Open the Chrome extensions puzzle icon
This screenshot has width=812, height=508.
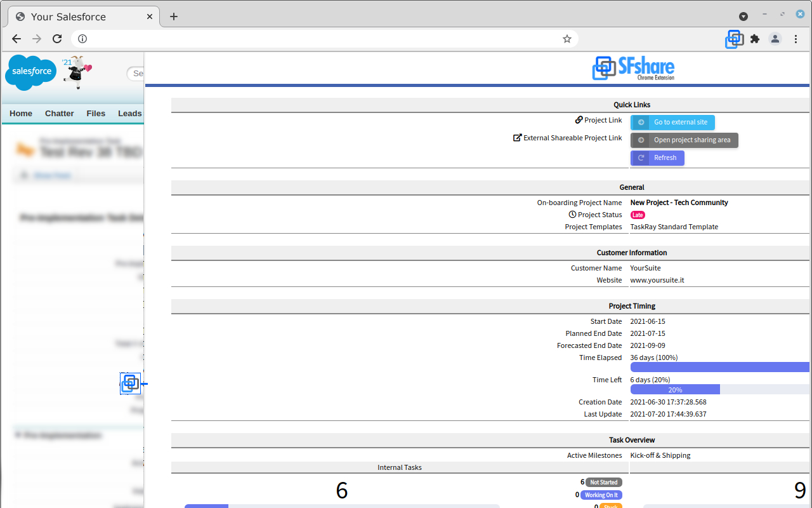[755, 39]
